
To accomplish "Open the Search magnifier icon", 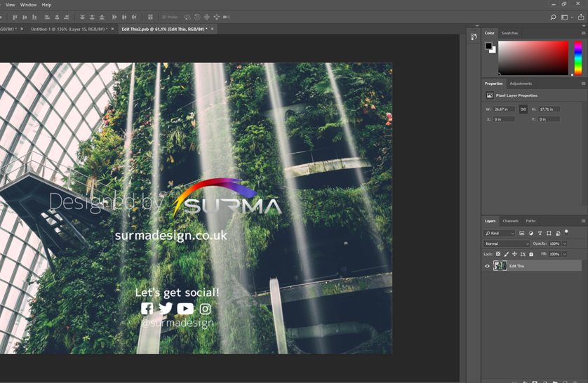I will [x=553, y=17].
